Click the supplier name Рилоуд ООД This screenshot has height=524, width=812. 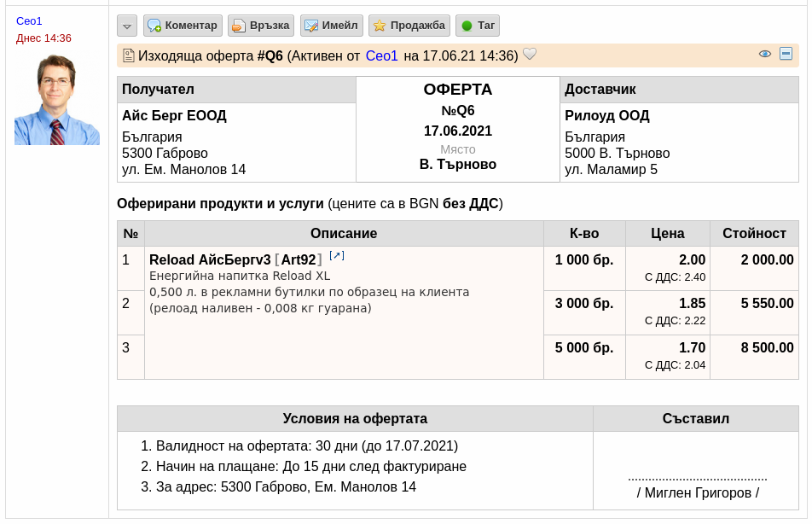607,115
